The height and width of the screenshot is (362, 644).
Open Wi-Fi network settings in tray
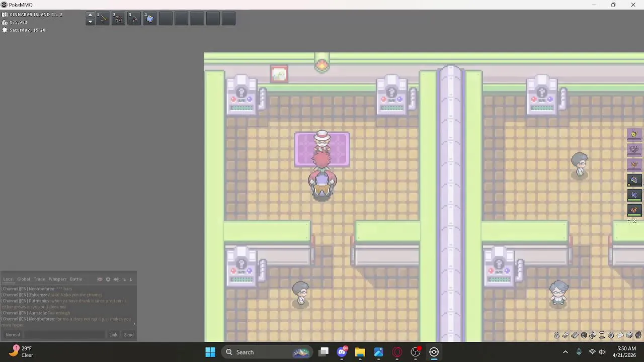point(592,352)
